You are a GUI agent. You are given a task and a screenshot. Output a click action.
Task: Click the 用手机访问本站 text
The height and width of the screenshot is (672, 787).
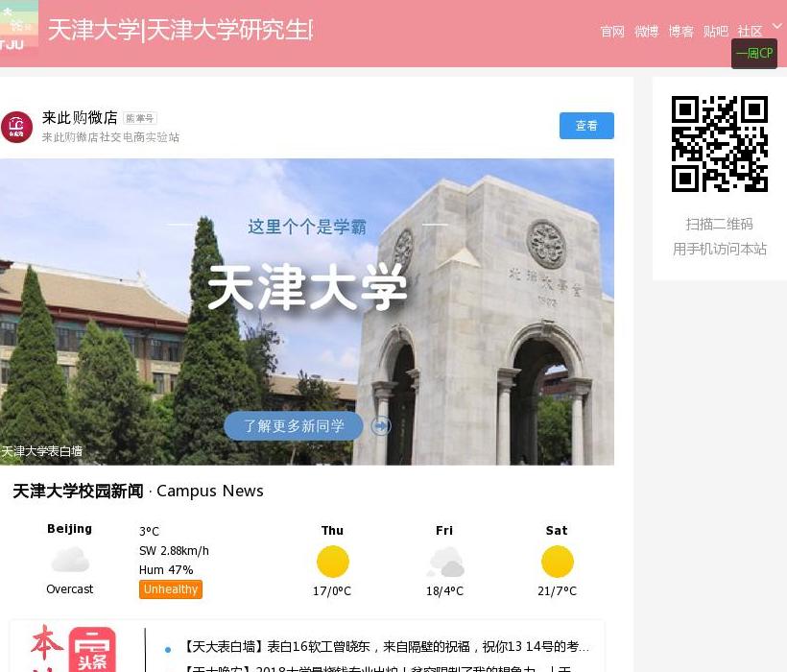click(720, 249)
